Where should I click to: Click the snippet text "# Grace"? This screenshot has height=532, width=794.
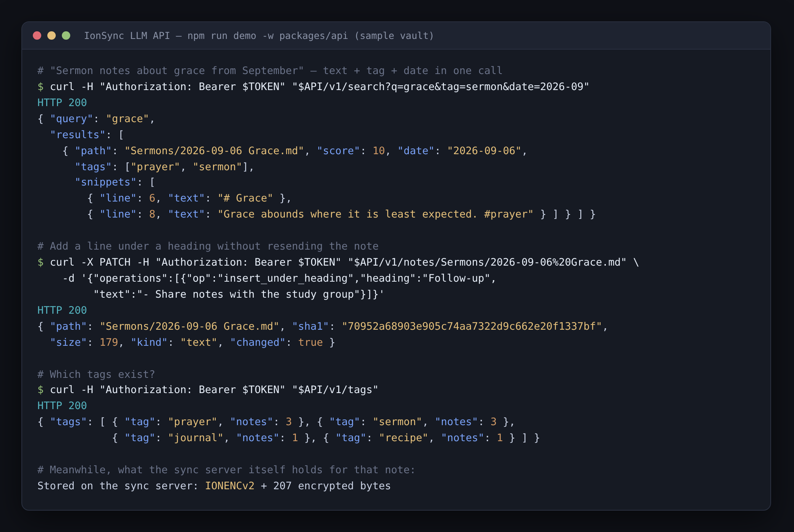point(245,198)
